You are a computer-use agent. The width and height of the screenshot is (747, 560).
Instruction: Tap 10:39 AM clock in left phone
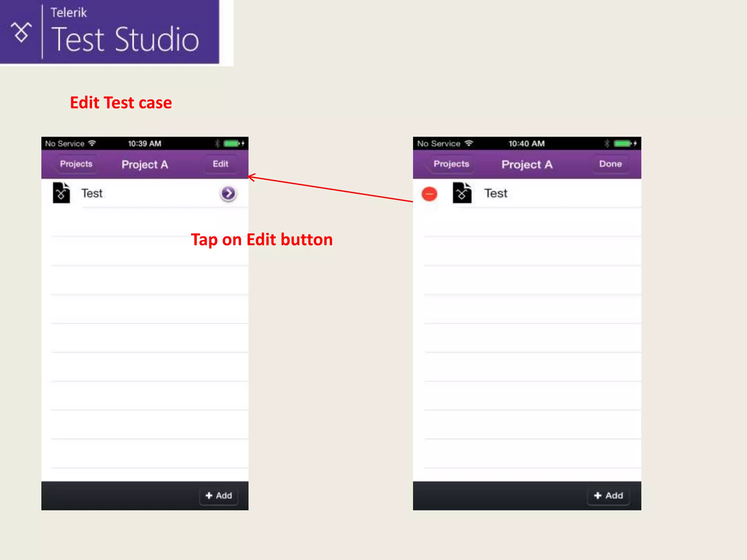coord(144,144)
